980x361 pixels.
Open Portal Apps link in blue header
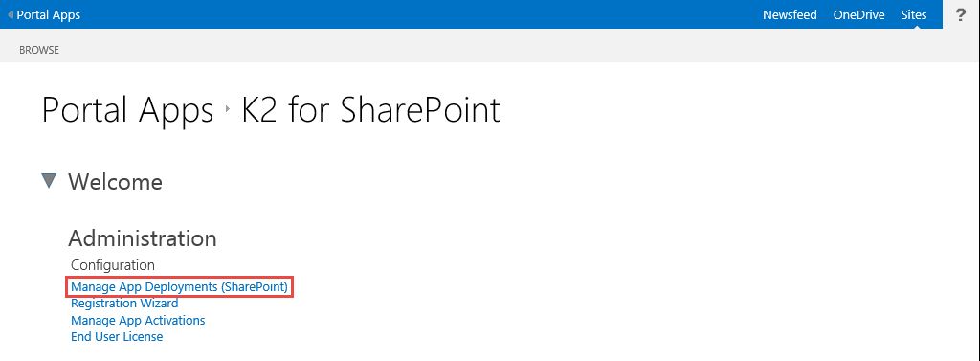point(49,15)
